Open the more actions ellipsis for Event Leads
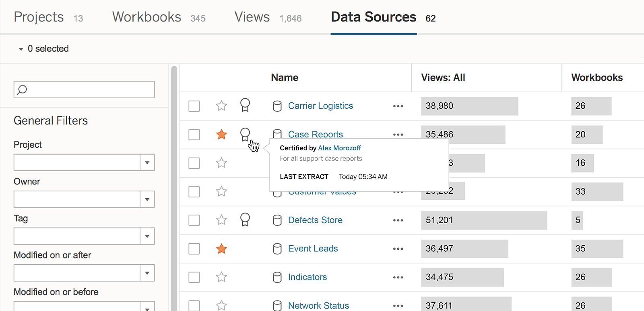This screenshot has height=311, width=644. [398, 249]
